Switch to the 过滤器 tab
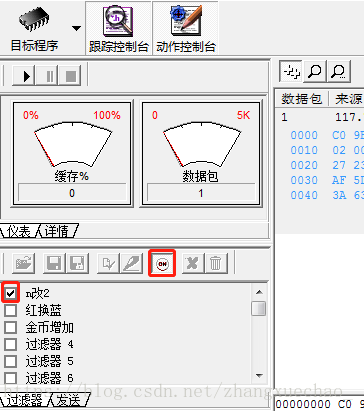The width and height of the screenshot is (364, 411). pyautogui.click(x=24, y=400)
